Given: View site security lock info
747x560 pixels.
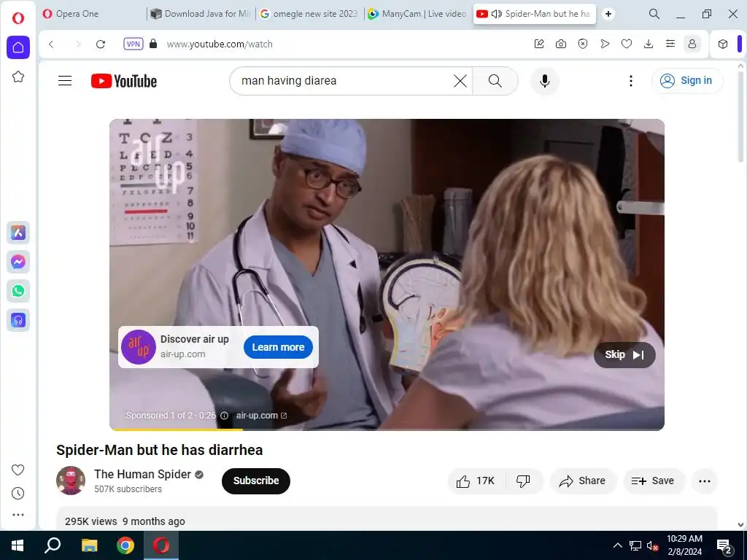Looking at the screenshot, I should coord(153,44).
